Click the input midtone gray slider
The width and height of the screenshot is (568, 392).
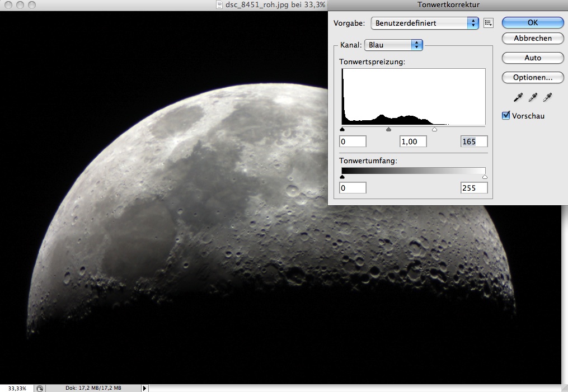click(x=389, y=129)
